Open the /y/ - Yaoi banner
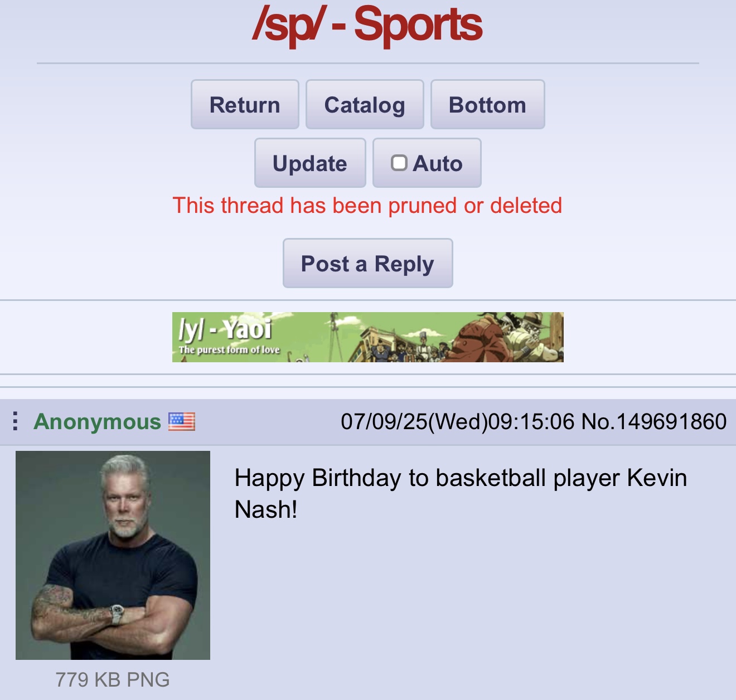This screenshot has height=700, width=736. [368, 337]
